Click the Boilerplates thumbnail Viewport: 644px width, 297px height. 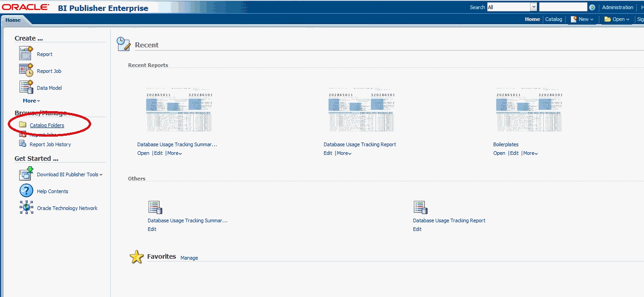coord(530,109)
